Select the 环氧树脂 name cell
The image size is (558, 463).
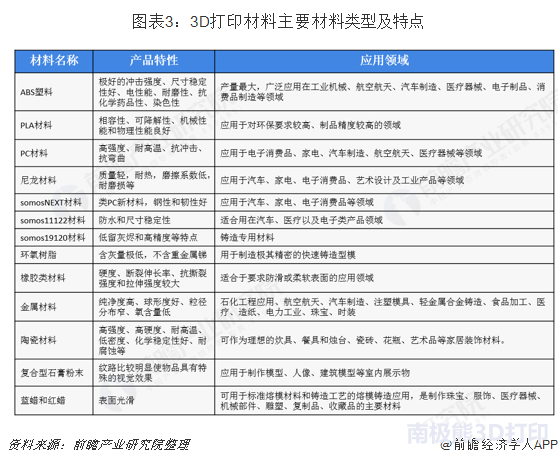pos(54,255)
